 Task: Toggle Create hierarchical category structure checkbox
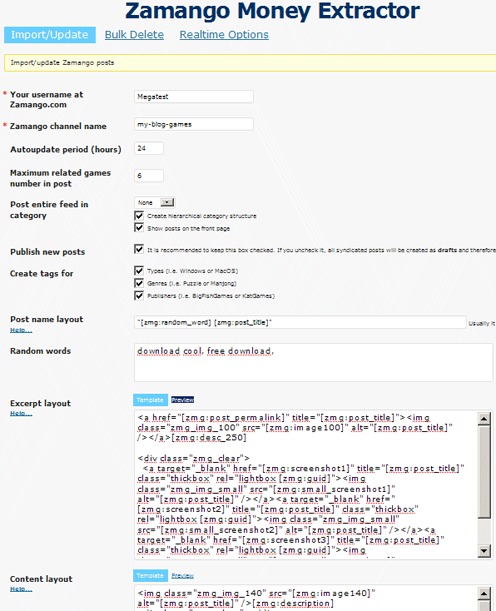pyautogui.click(x=139, y=215)
